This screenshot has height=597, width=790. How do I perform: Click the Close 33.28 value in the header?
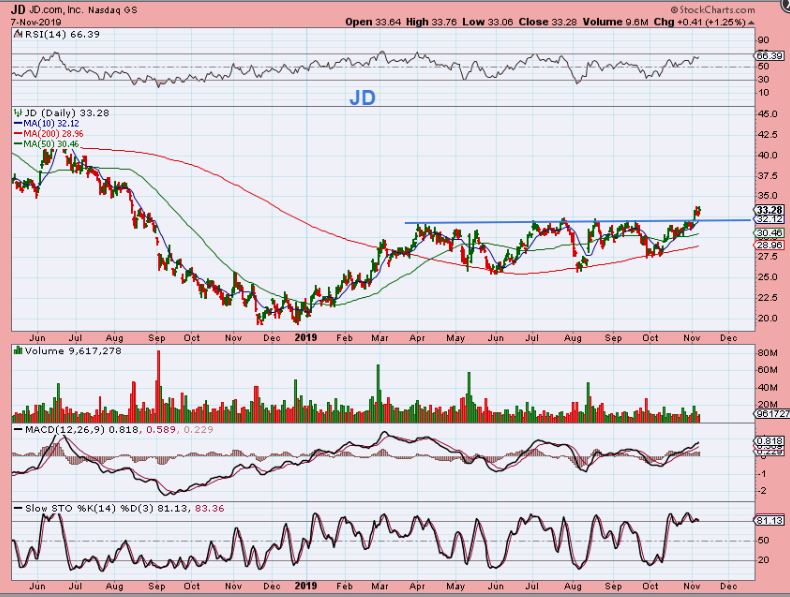tap(548, 22)
